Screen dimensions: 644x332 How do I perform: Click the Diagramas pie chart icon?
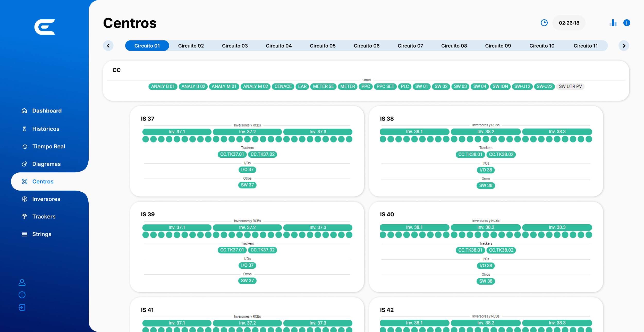24,164
